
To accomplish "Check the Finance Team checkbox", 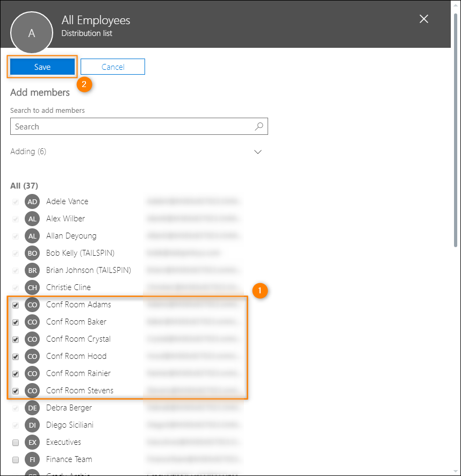I will coord(15,459).
